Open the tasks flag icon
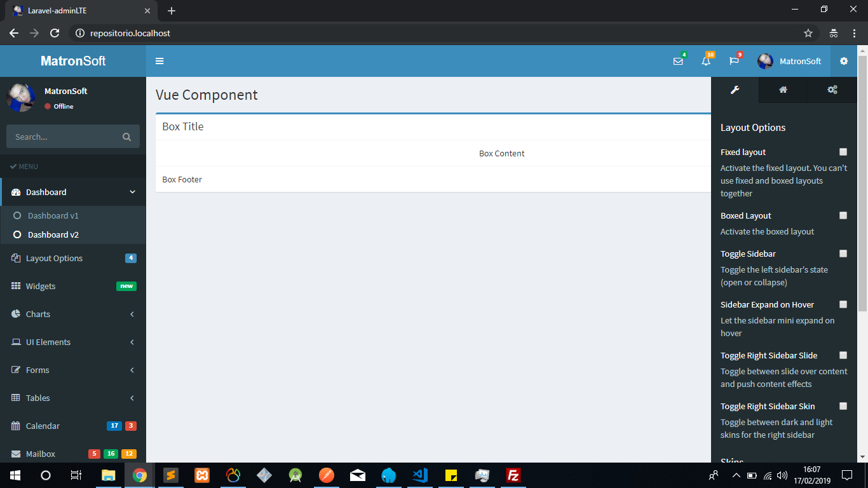Screen dimensions: 868x488 click(734, 61)
